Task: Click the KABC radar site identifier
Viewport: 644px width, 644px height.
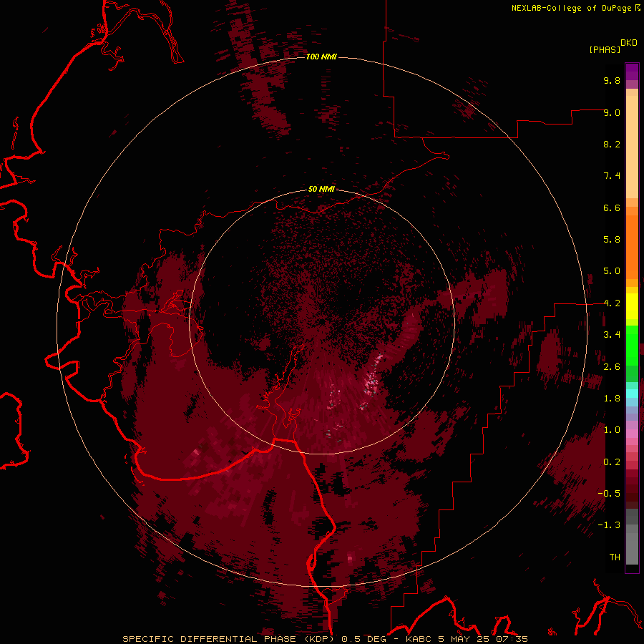Action: (418, 639)
